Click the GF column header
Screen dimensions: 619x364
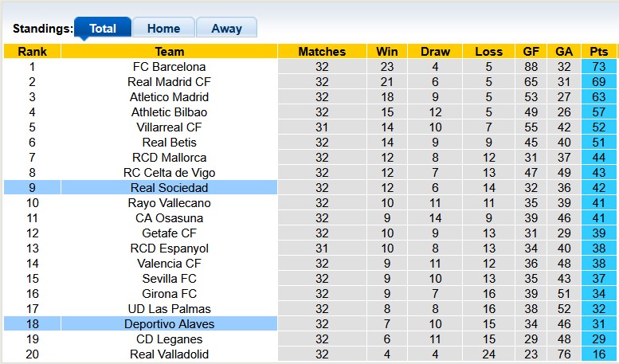point(531,52)
